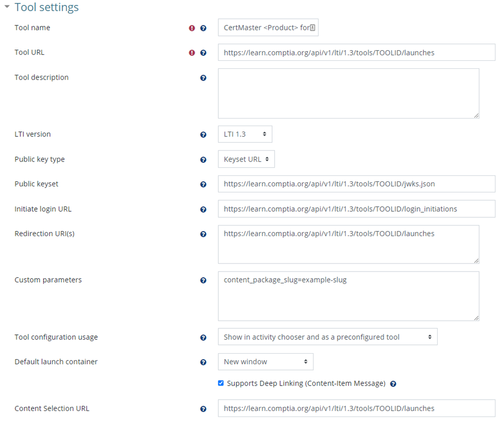Uncheck Supports Deep Linking checkbox
Viewport: 504px width, 421px height.
221,383
